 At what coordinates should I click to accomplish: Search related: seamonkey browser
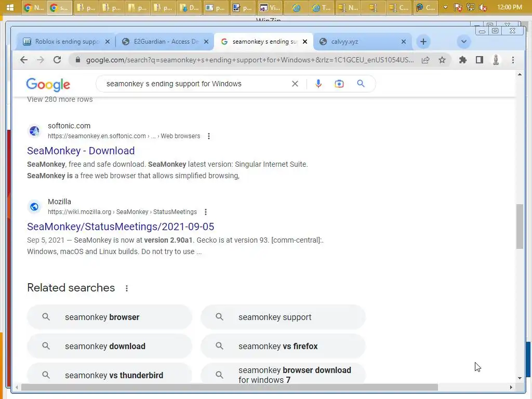click(x=110, y=317)
